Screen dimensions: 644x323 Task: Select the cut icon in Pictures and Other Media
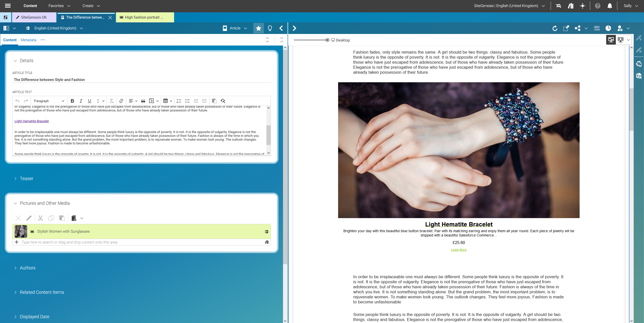(x=40, y=218)
